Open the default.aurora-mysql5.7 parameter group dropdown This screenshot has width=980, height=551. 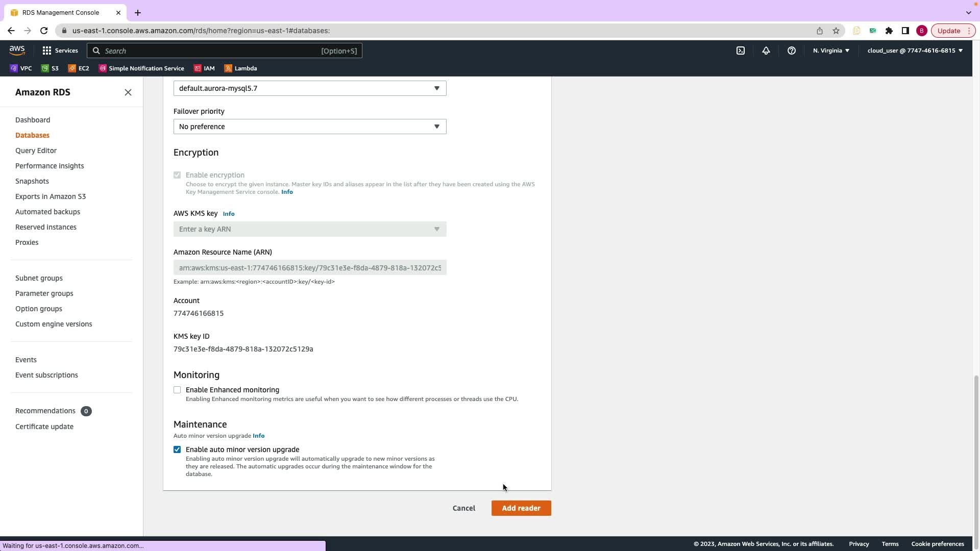(309, 88)
